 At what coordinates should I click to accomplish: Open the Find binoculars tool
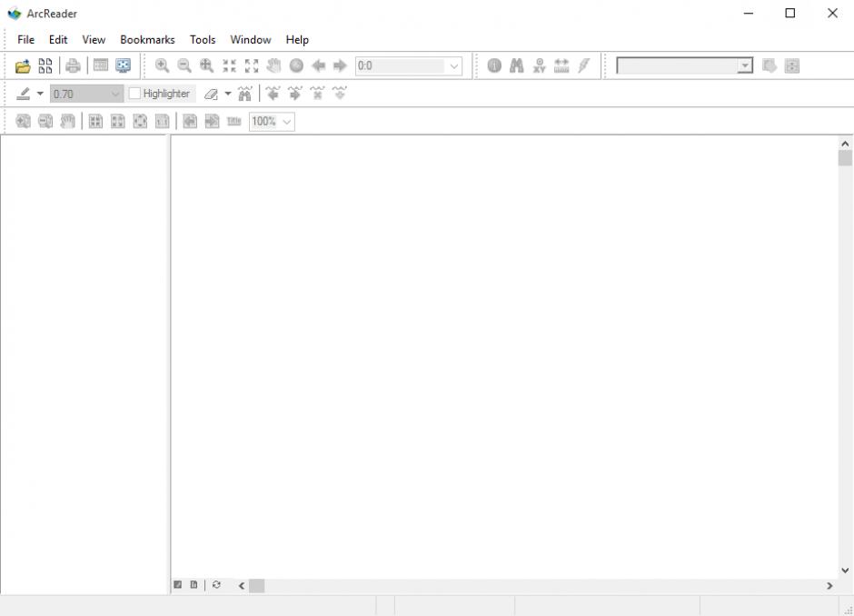coord(517,65)
